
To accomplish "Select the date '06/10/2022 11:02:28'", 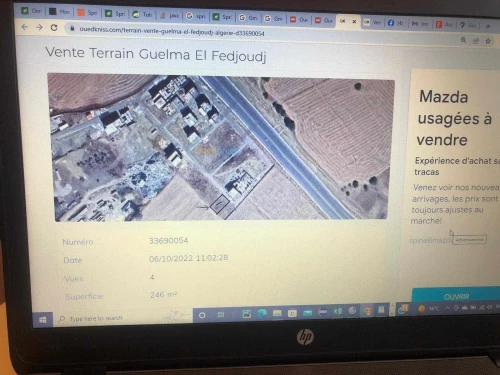I will point(189,258).
